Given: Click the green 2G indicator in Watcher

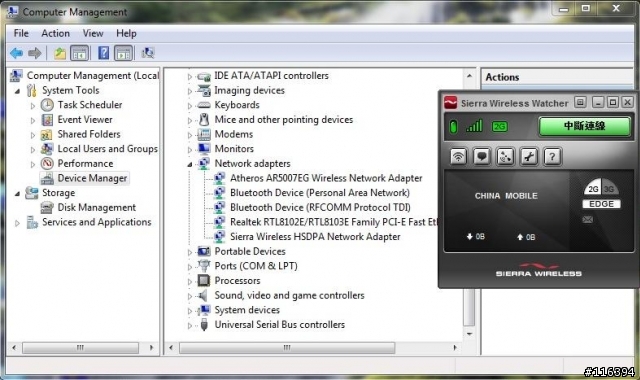Looking at the screenshot, I should (500, 127).
